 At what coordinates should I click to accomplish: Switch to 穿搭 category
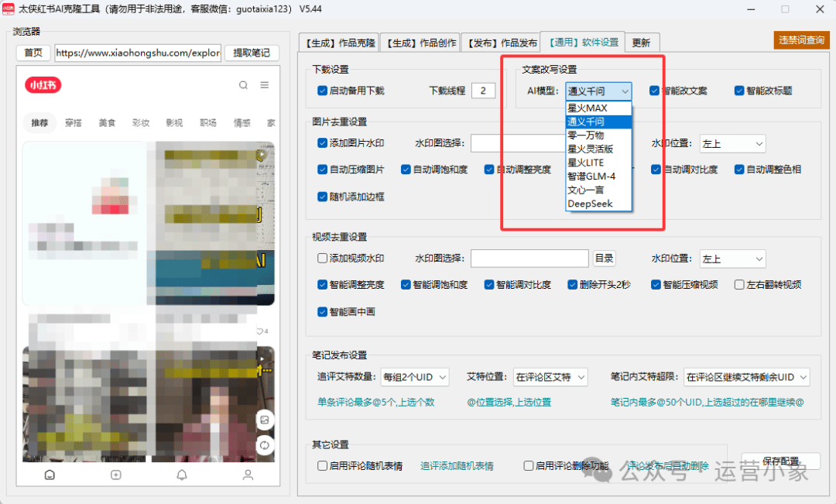coord(74,122)
